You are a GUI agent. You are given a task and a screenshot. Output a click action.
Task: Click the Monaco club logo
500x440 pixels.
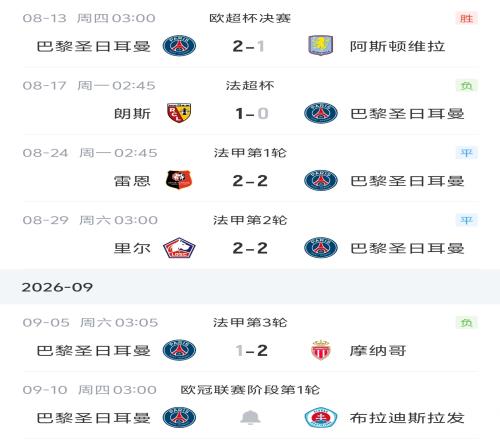pos(320,350)
